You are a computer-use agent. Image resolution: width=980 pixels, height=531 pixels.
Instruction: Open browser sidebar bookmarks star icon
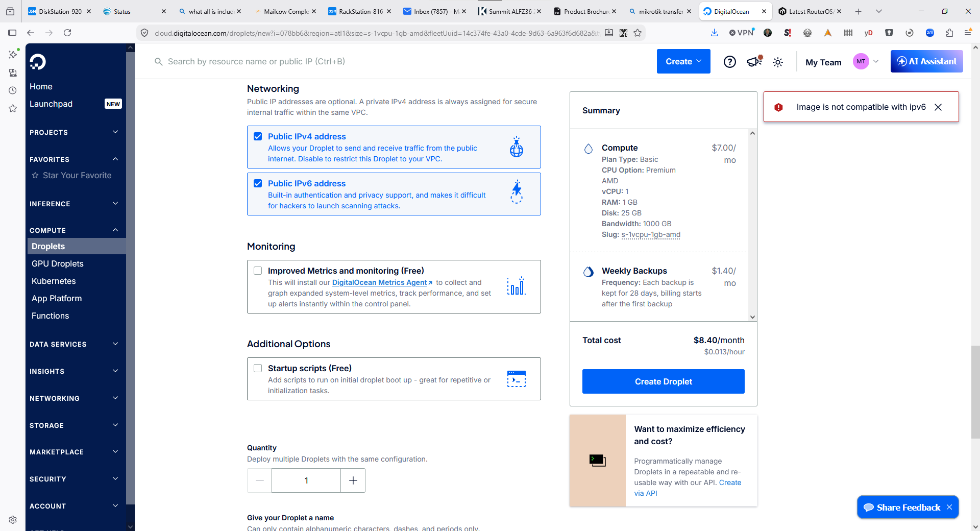(13, 108)
